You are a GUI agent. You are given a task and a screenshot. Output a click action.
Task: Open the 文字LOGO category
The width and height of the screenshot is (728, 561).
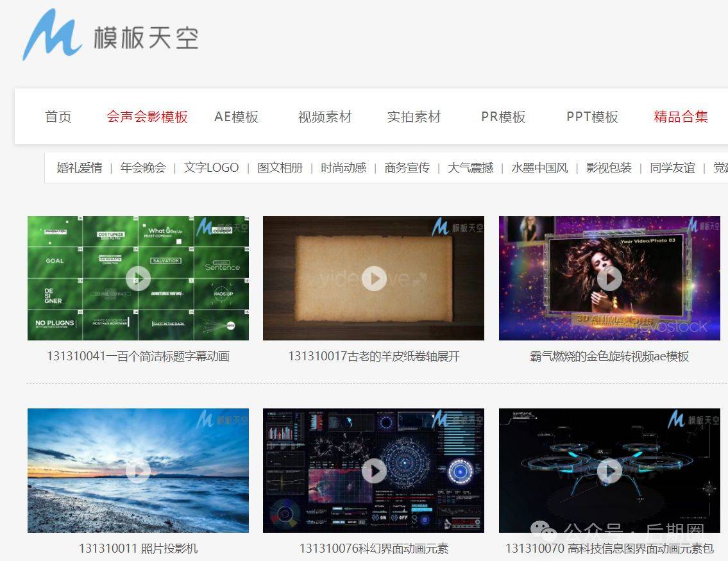pyautogui.click(x=211, y=167)
